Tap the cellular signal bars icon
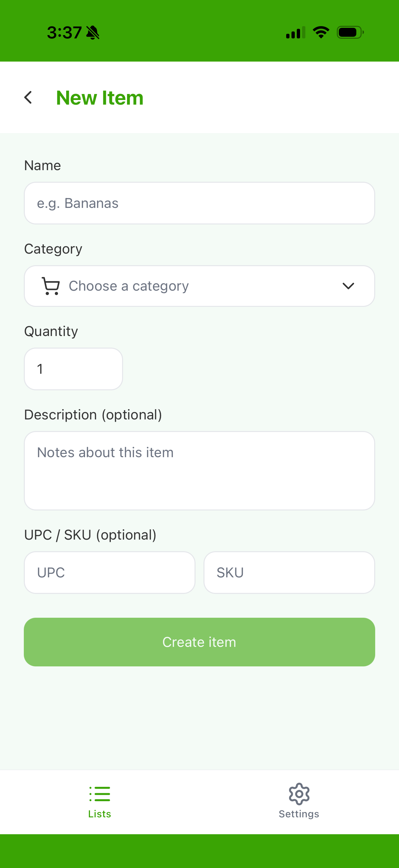 pyautogui.click(x=295, y=33)
